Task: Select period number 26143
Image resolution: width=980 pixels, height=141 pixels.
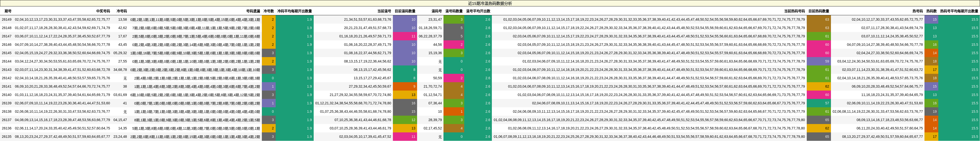Action: point(6,70)
